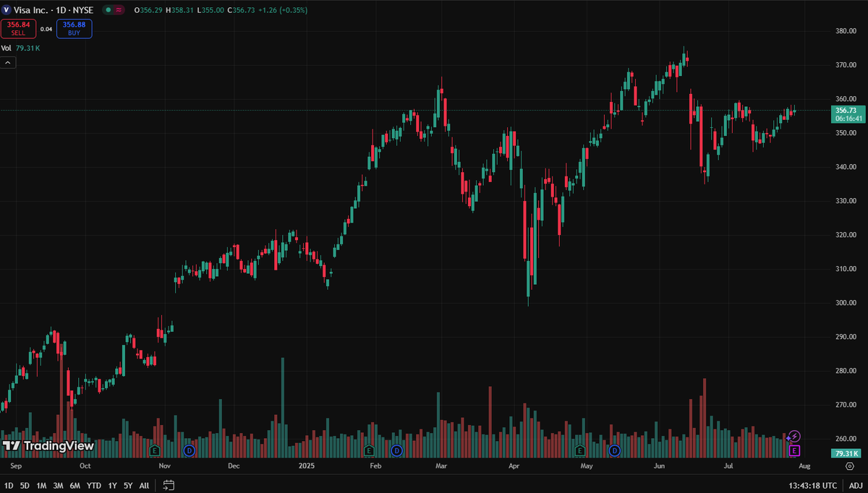
Task: Click the Vol indicator legend label
Action: pyautogui.click(x=6, y=48)
